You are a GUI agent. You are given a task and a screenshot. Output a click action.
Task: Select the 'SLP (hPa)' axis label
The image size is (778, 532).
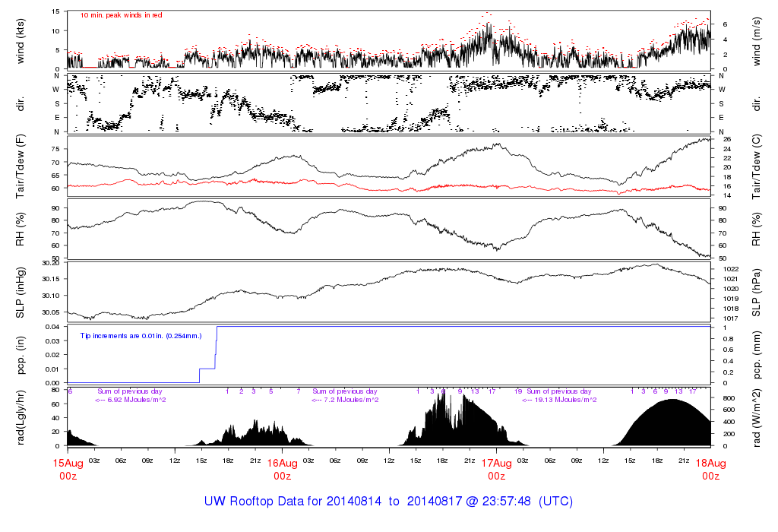pos(756,293)
